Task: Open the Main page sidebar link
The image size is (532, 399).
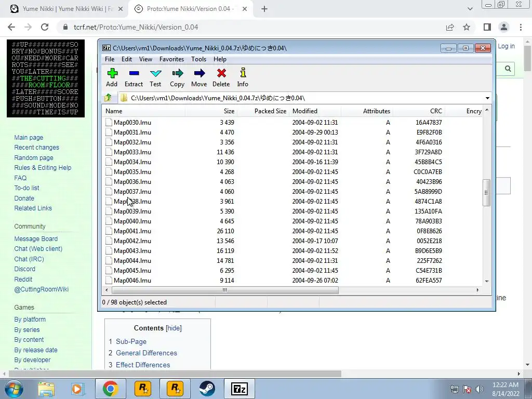Action: pyautogui.click(x=29, y=138)
